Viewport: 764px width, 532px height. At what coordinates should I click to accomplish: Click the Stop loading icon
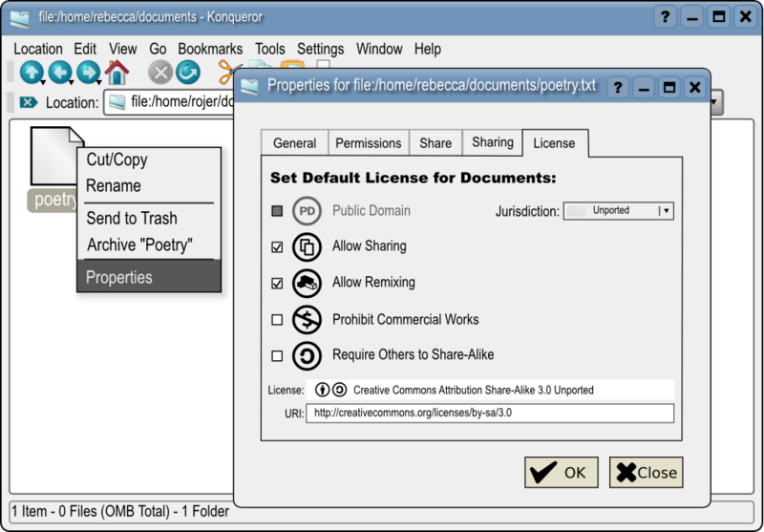coord(159,73)
